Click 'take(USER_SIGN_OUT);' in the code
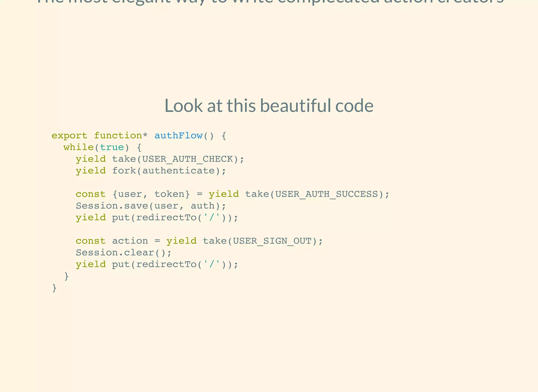538x392 pixels. tap(263, 241)
